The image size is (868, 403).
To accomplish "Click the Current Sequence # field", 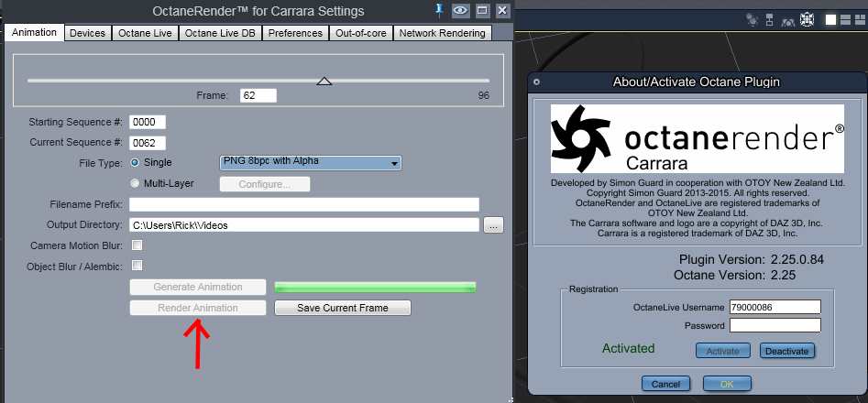I will click(148, 143).
